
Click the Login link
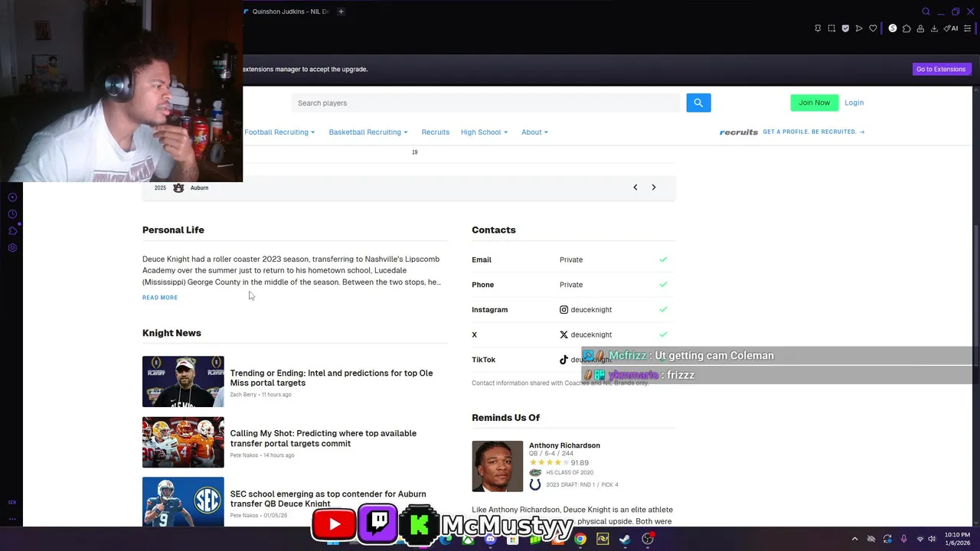854,103
